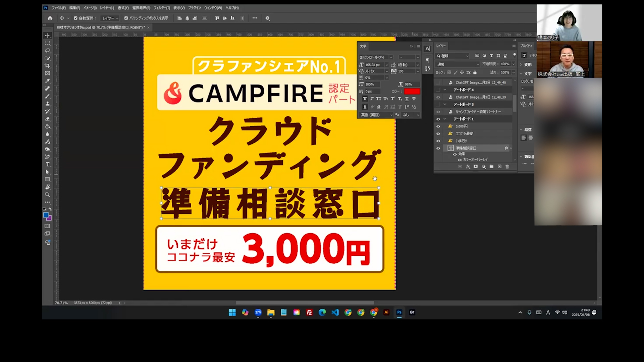Click the horizontal canvas scrollbar
644x362 pixels.
click(305, 303)
